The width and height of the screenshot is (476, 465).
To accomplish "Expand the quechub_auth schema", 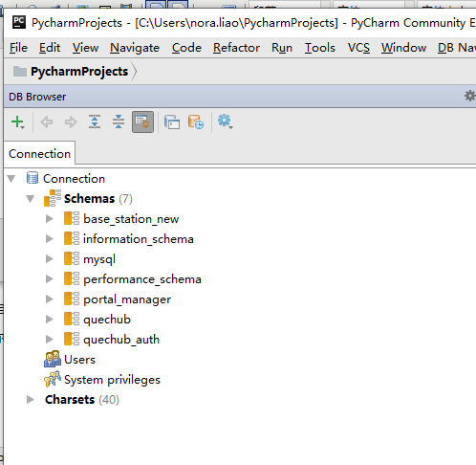I will 50,340.
